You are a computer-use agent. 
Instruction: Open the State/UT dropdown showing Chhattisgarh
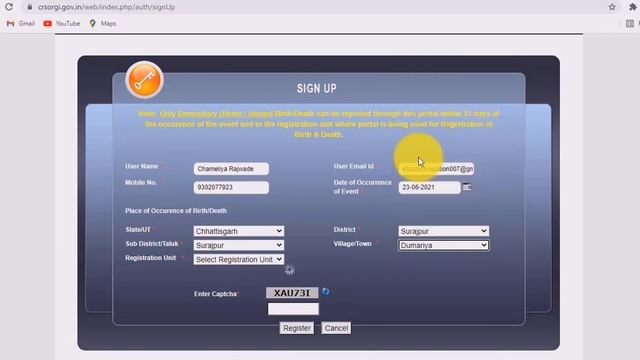click(x=238, y=231)
